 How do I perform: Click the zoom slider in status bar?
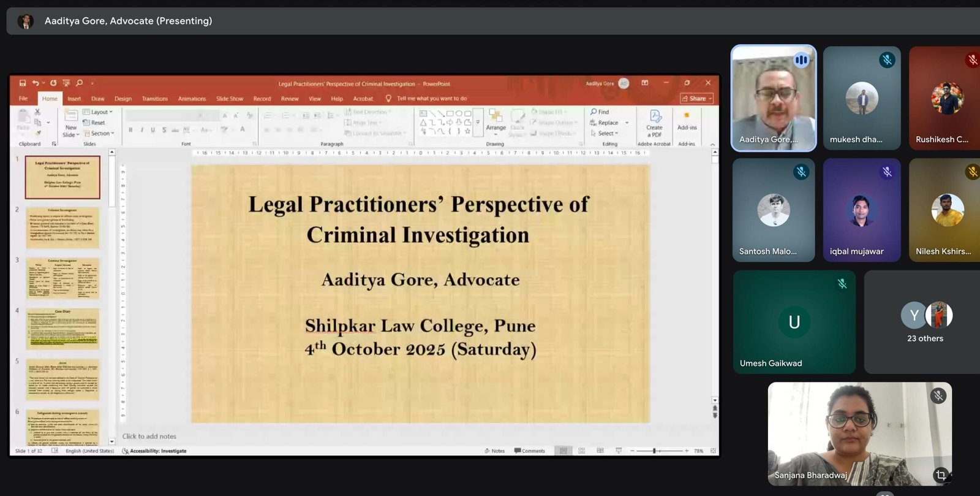coord(655,451)
